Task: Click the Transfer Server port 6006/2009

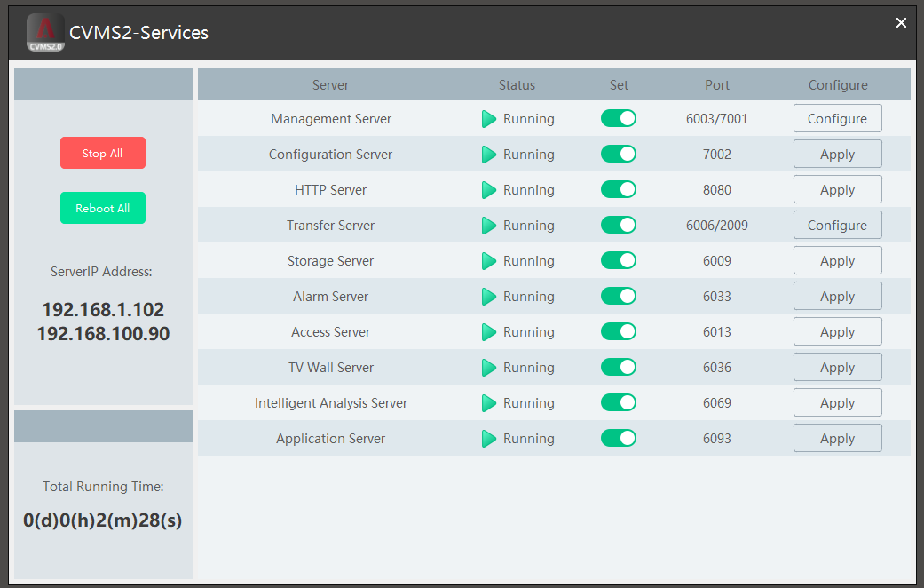Action: click(x=716, y=226)
